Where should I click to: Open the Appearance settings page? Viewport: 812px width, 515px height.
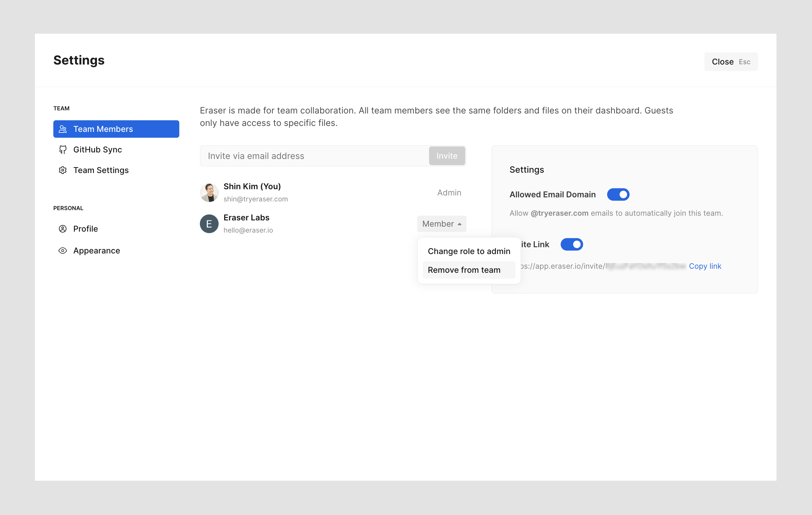[x=96, y=251]
